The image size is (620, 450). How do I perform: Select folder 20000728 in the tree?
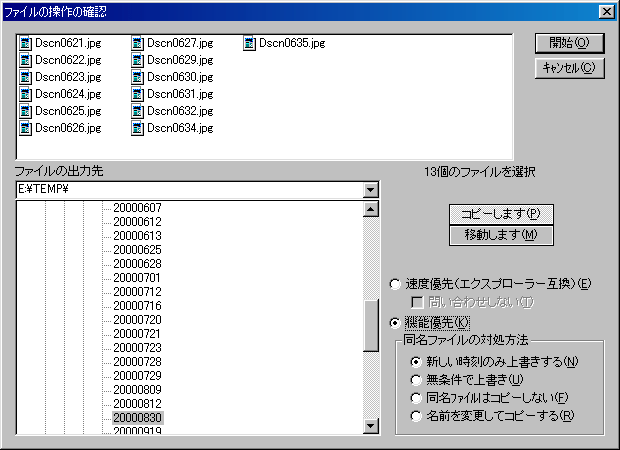pyautogui.click(x=137, y=362)
